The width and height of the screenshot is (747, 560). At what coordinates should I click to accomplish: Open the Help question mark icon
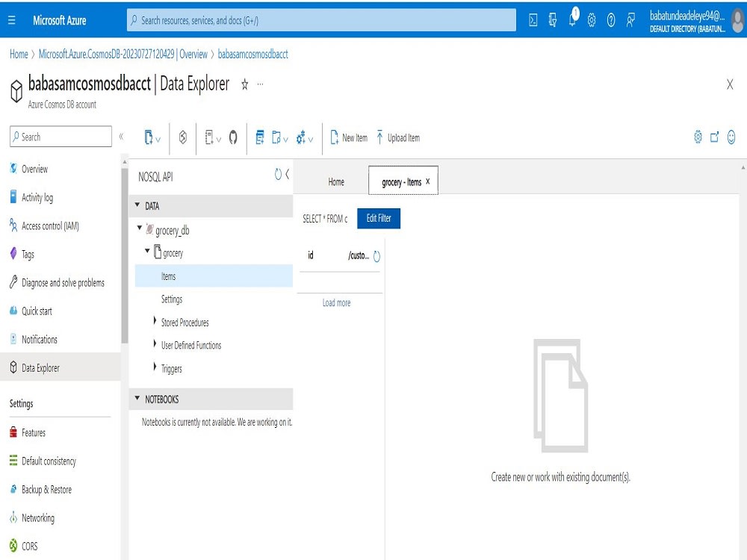point(611,20)
